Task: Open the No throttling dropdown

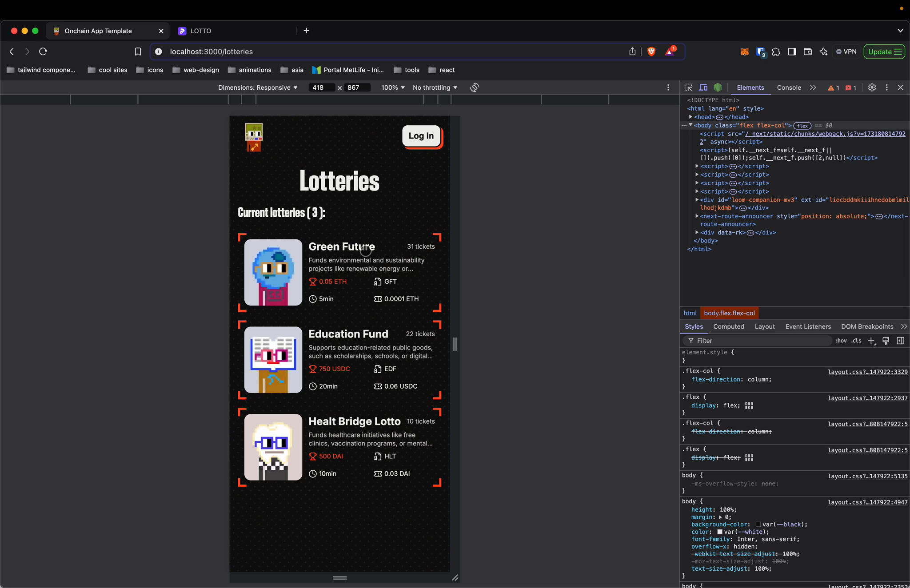Action: (435, 87)
